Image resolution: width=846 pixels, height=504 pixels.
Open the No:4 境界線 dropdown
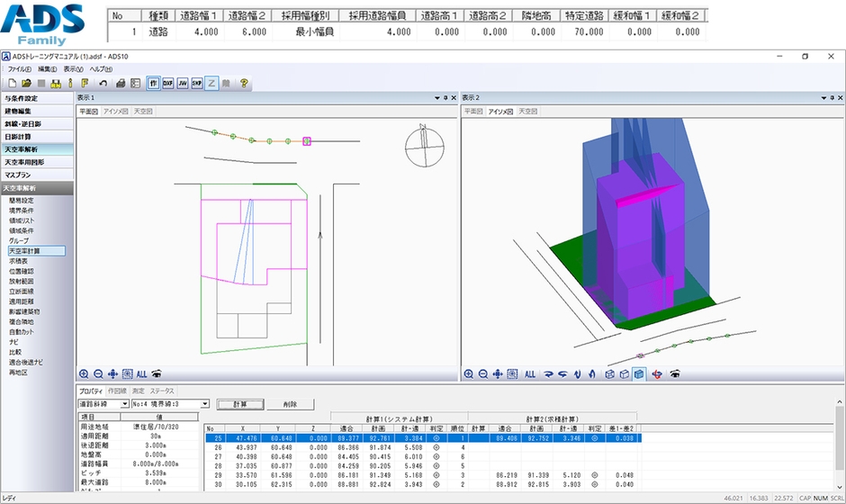(x=205, y=405)
